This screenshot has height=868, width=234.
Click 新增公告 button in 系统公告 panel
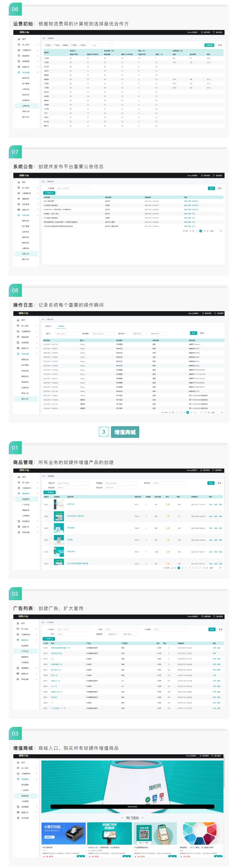click(49, 193)
